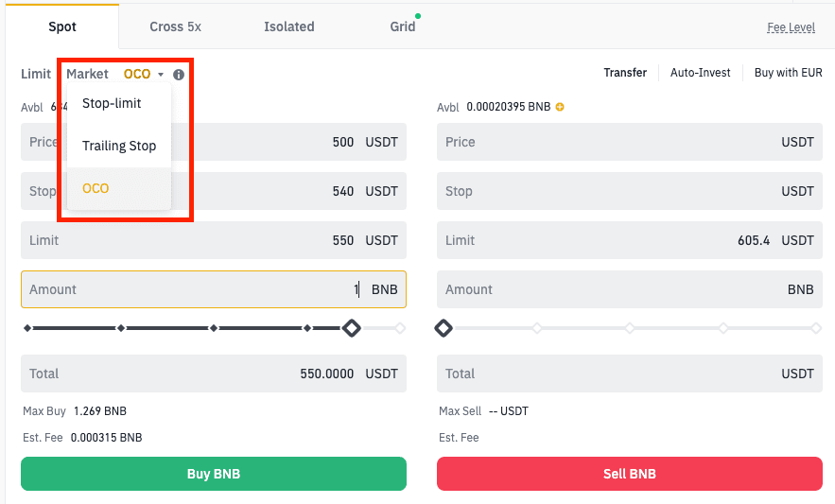Switch to Isolated margin tab
Image resolution: width=835 pixels, height=504 pixels.
click(x=288, y=26)
